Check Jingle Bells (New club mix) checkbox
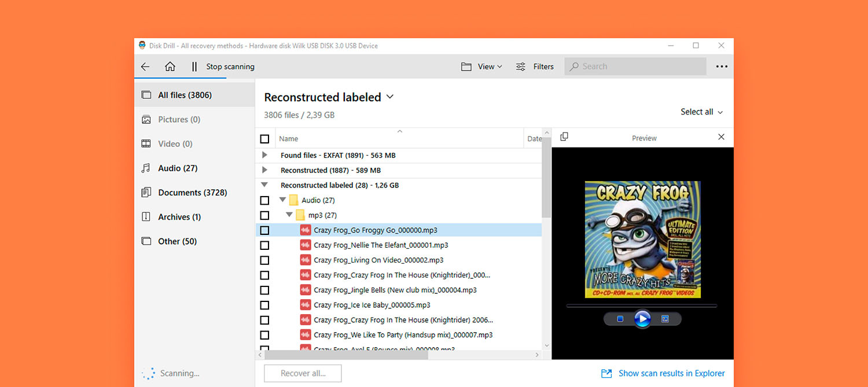Screen dimensions: 868x387 tap(264, 290)
